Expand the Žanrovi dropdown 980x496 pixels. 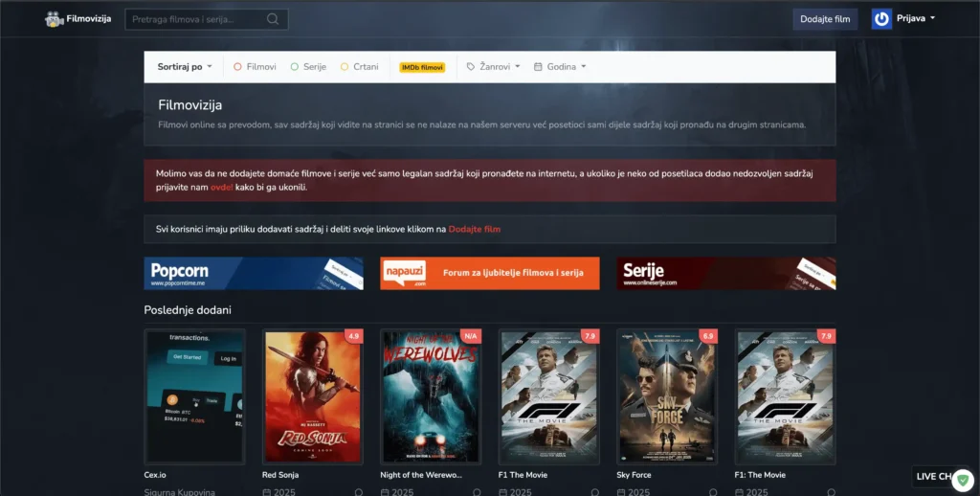(493, 66)
